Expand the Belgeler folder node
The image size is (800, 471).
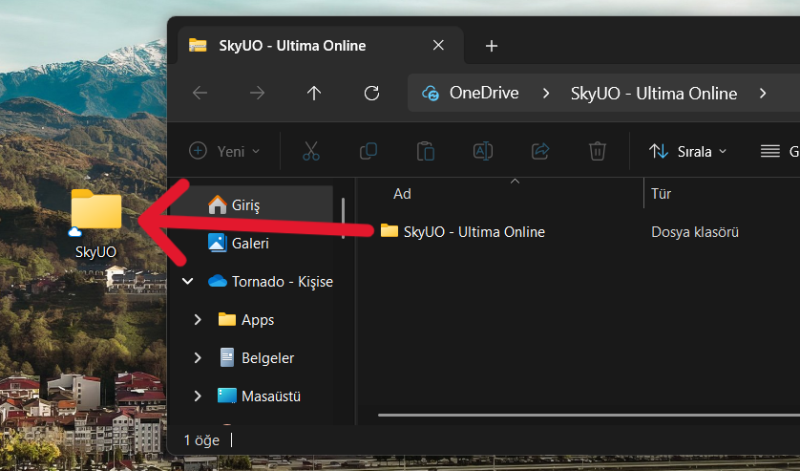tap(198, 358)
